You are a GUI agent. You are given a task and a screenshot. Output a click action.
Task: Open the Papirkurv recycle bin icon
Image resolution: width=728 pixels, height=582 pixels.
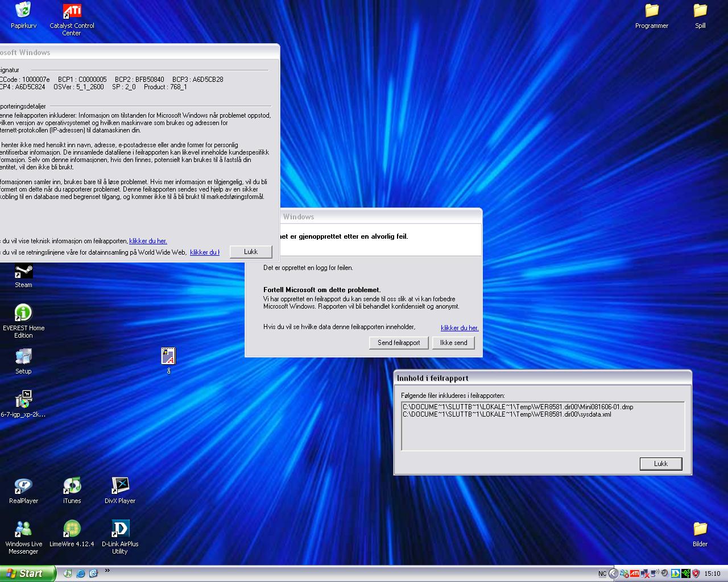click(x=23, y=15)
